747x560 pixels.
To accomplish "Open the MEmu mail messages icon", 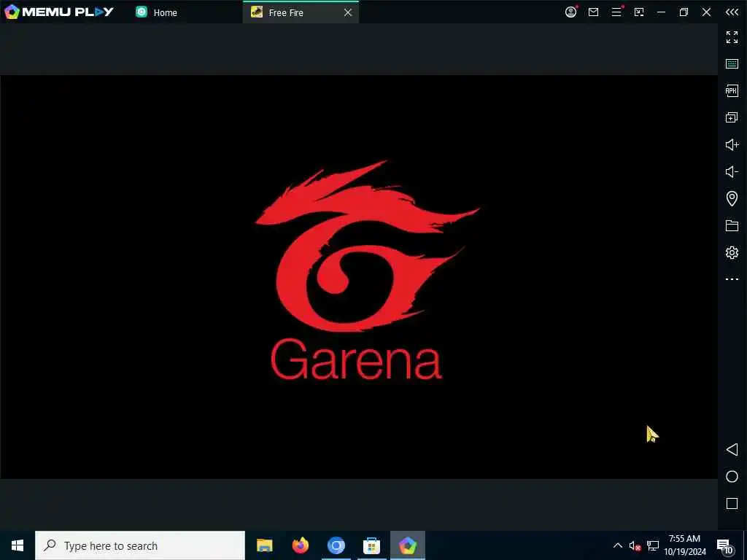I will (593, 12).
